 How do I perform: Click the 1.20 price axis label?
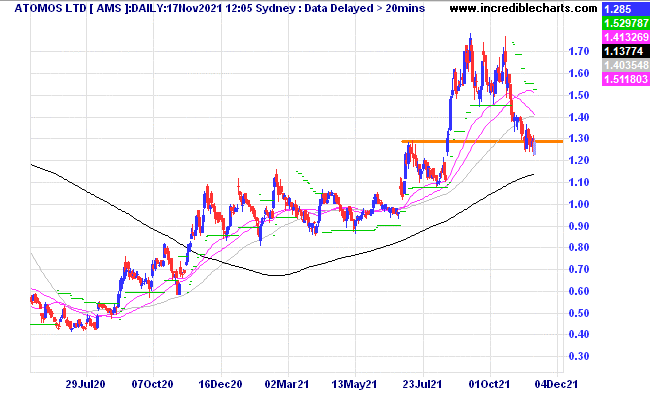(x=579, y=160)
